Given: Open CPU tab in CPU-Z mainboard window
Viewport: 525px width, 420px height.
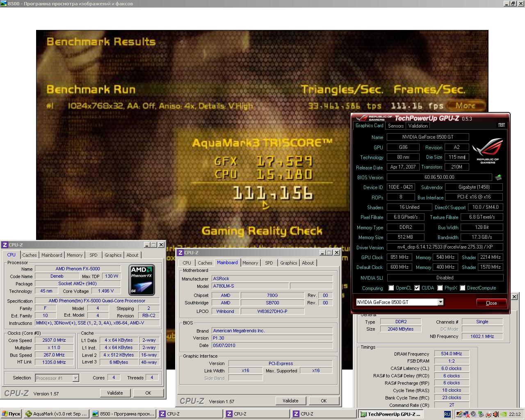Looking at the screenshot, I should pos(187,263).
